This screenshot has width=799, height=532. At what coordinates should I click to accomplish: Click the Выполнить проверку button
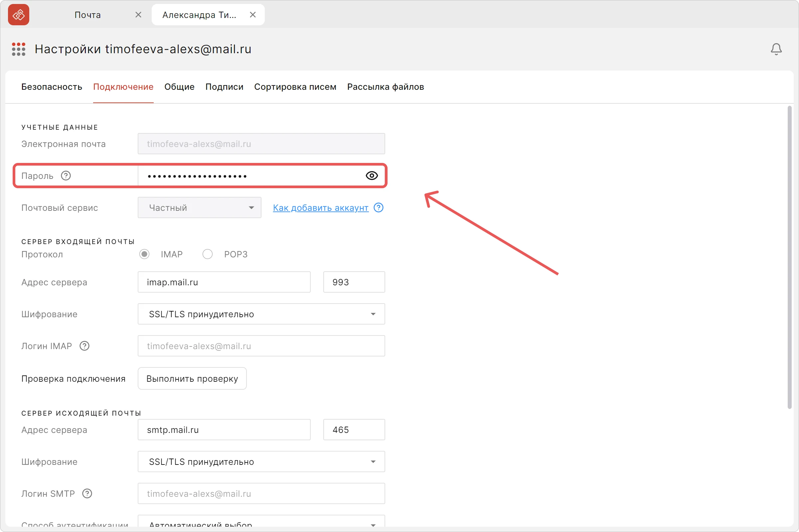click(192, 379)
